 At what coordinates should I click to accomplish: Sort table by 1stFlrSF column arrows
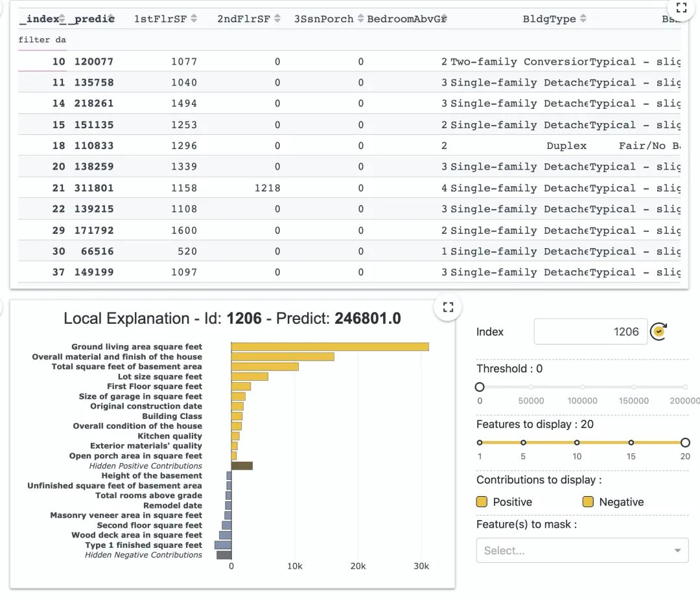(x=194, y=18)
